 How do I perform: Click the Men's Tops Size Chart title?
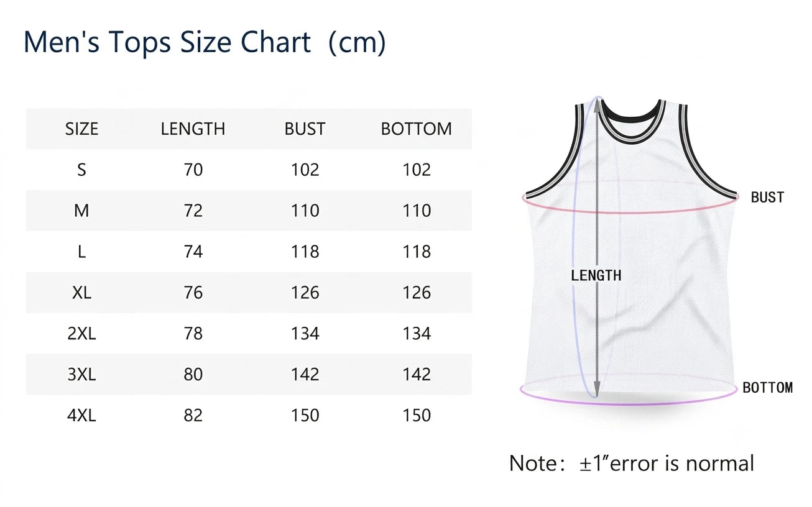205,43
